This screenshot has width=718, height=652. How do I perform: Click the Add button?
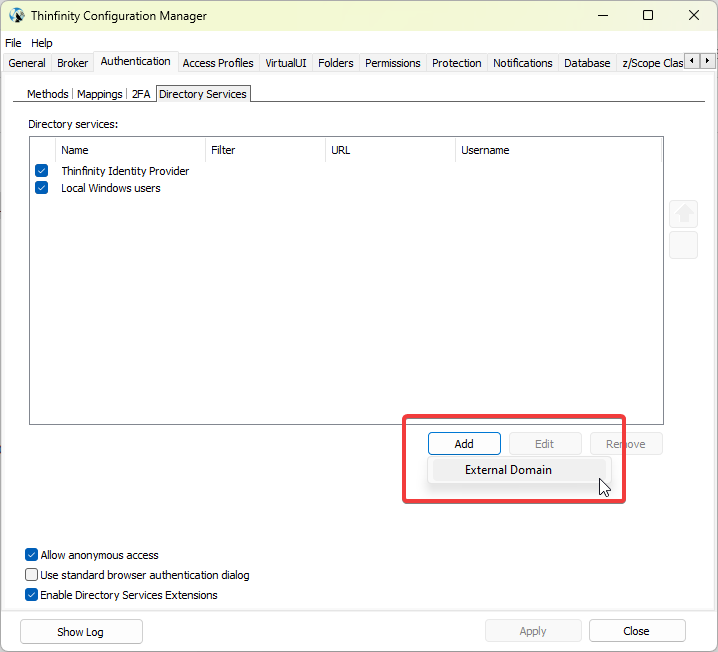[x=464, y=444]
